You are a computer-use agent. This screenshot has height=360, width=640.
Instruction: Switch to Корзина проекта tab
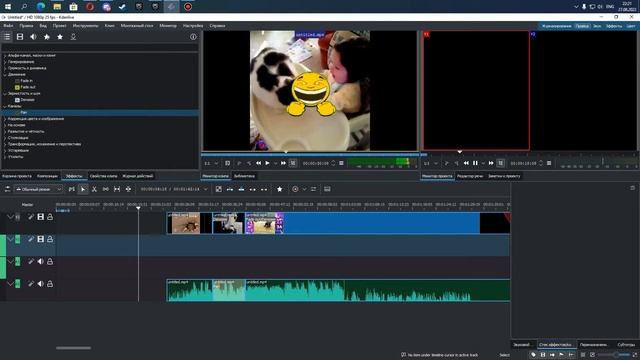coord(17,176)
